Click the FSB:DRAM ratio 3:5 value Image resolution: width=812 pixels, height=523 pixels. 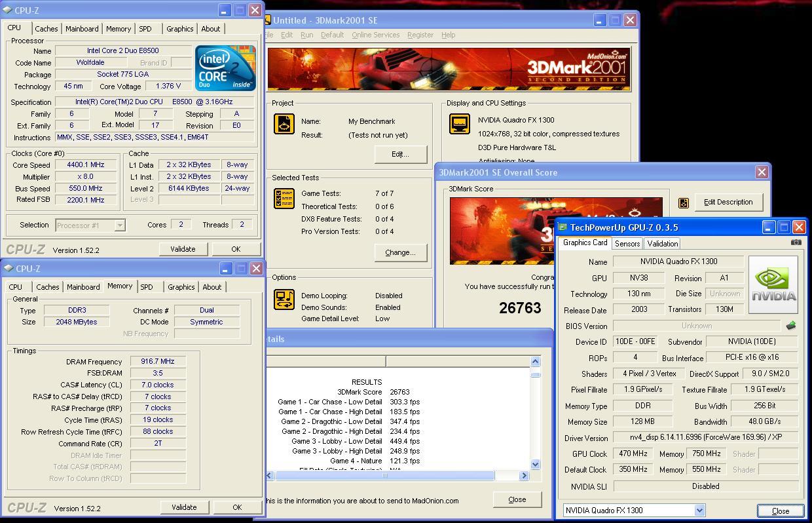pyautogui.click(x=158, y=374)
